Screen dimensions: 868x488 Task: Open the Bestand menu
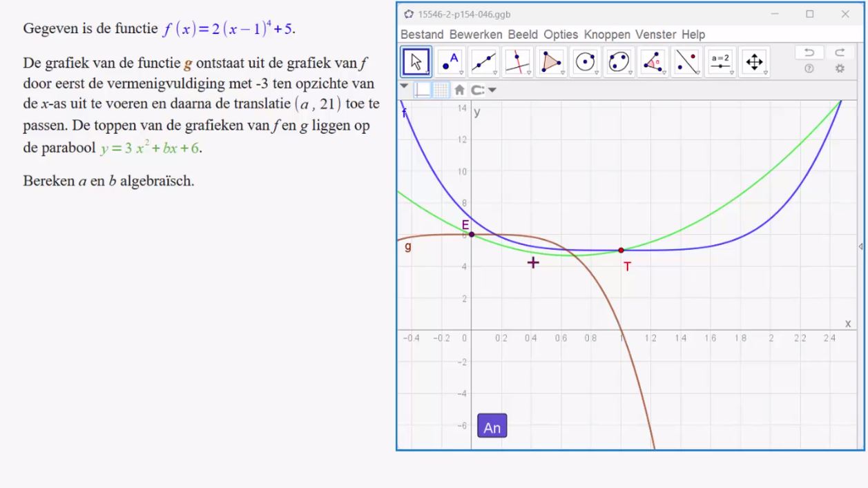(423, 35)
